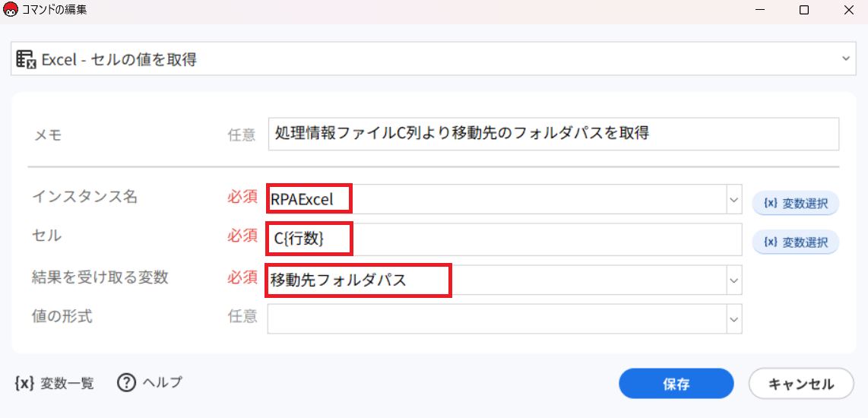The width and height of the screenshot is (868, 418).
Task: Click the 値の形式 label text
Action: tap(62, 315)
